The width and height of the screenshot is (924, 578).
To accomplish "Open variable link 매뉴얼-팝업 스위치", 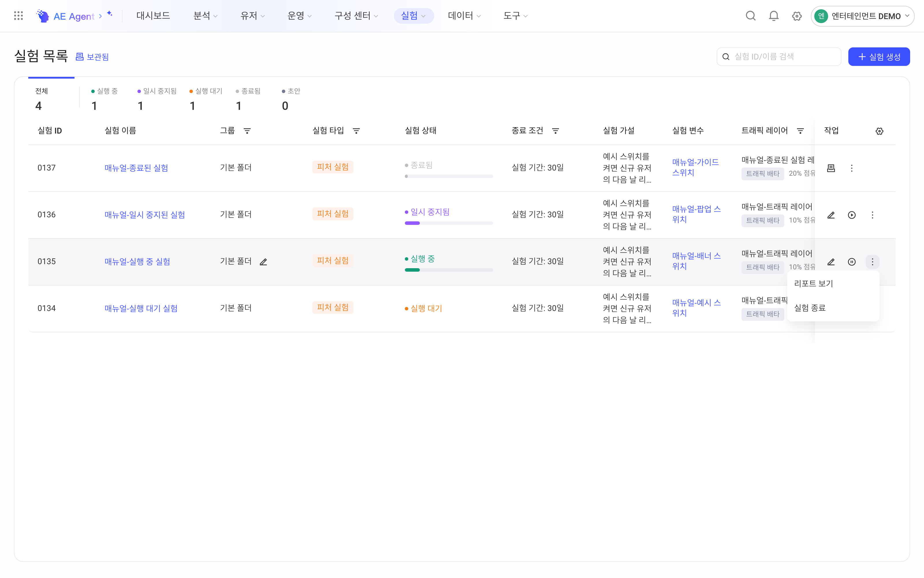I will tap(696, 214).
